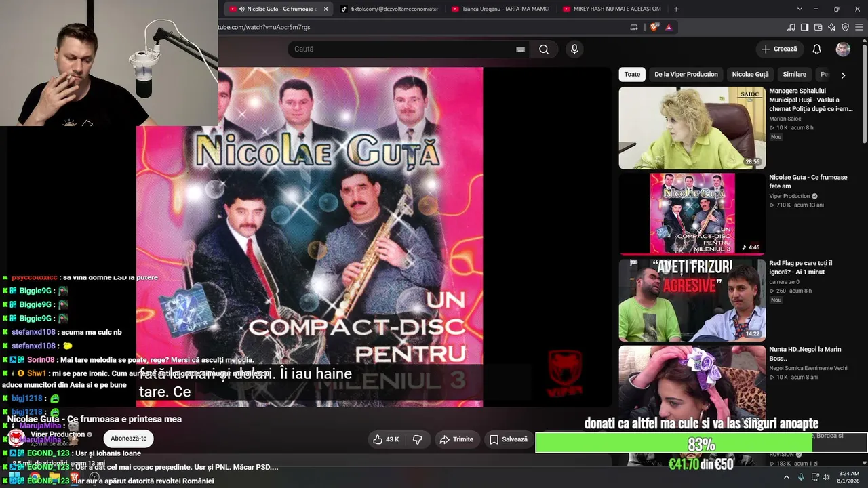Select the 'Nicolae Guță' filter chip

coord(750,75)
